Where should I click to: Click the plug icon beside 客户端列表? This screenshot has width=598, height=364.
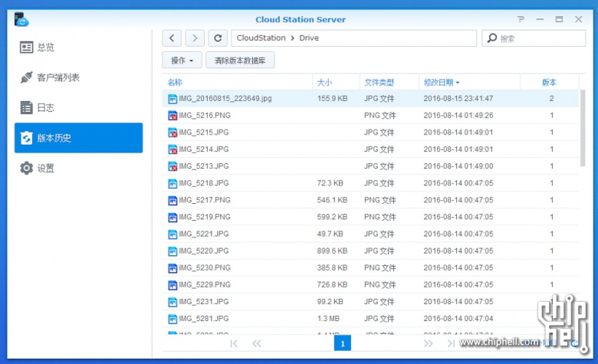coord(26,77)
